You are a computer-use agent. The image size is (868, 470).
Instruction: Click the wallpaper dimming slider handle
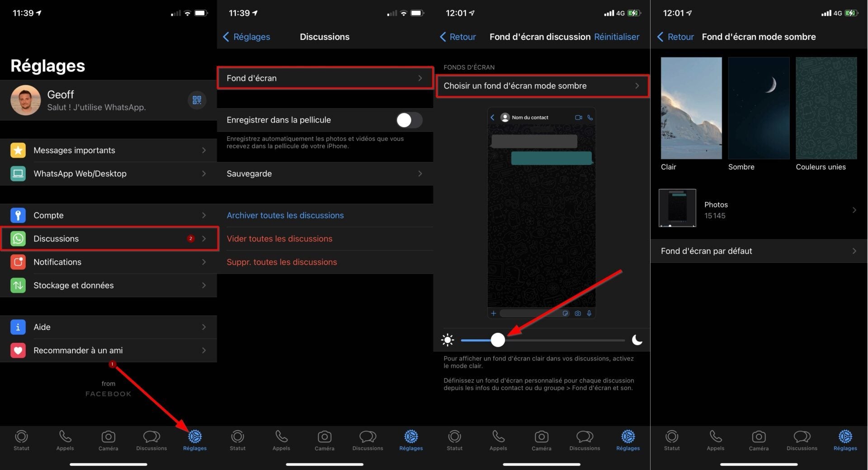pos(498,340)
